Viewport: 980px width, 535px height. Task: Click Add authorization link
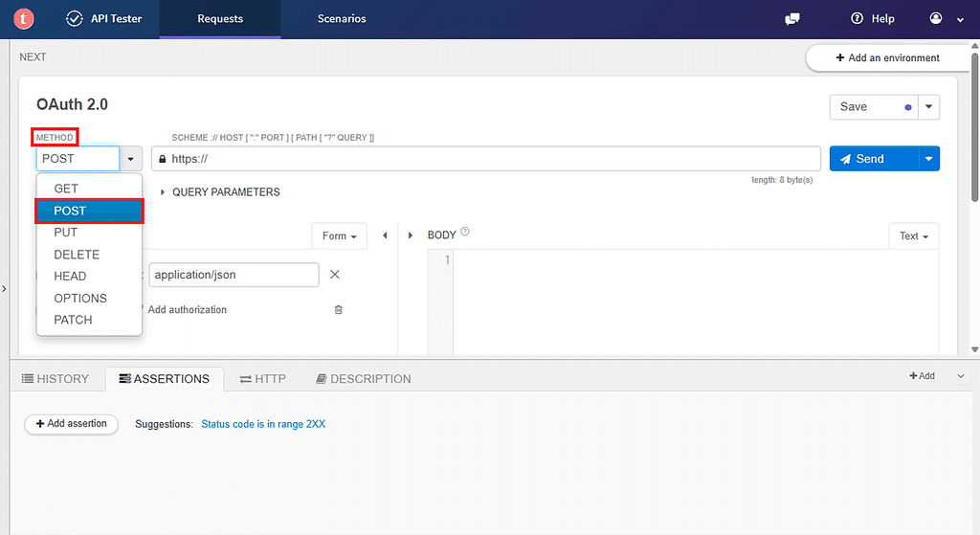[187, 309]
